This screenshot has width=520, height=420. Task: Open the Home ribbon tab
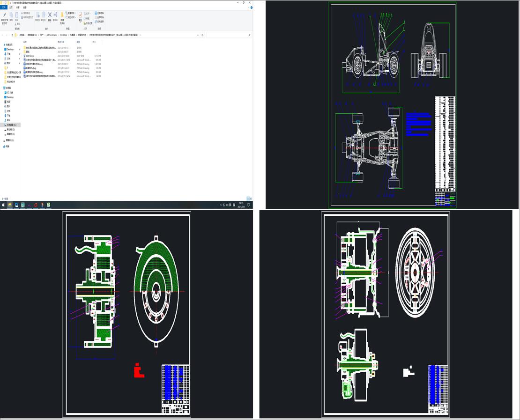click(11, 7)
